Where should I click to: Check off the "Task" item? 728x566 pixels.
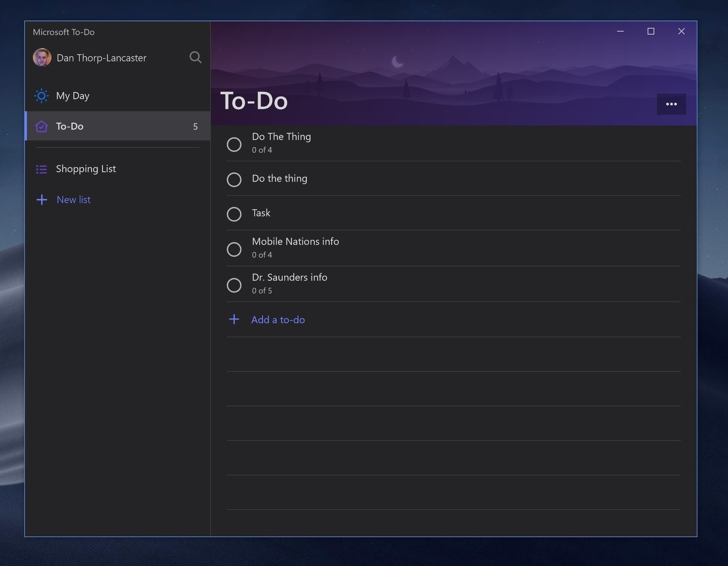(234, 214)
